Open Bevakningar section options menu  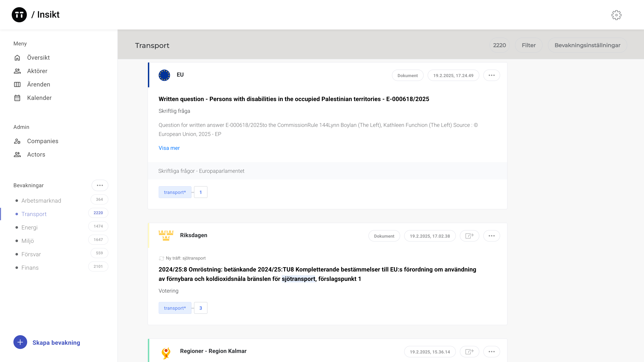100,185
